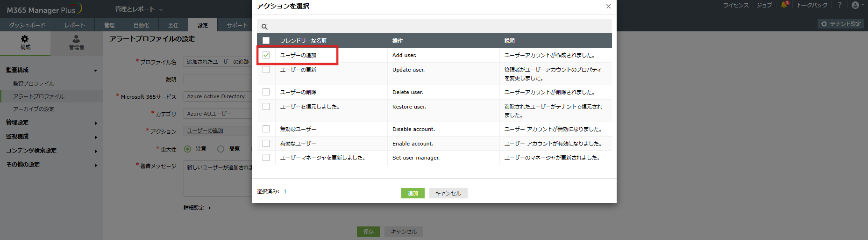Check the 有効なユーザー checkbox
This screenshot has width=868, height=240.
point(266,144)
